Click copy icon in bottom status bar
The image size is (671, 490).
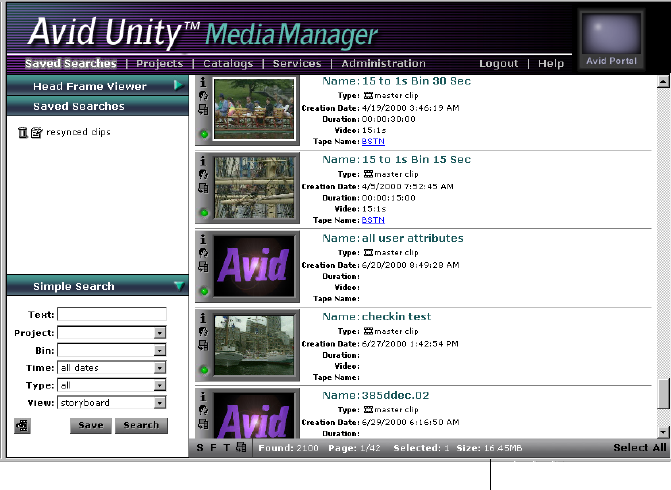coord(241,447)
